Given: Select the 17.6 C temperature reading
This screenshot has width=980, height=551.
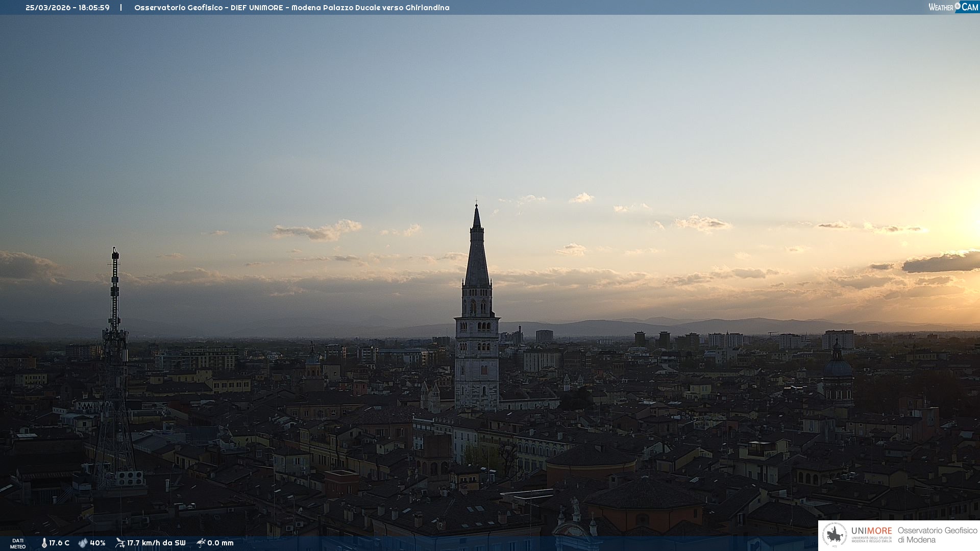Looking at the screenshot, I should [x=59, y=543].
